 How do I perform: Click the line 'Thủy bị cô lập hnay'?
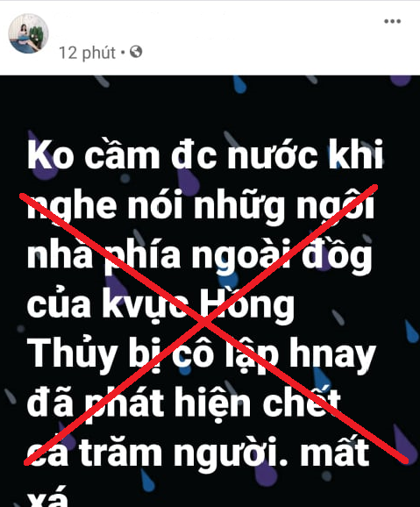[201, 355]
